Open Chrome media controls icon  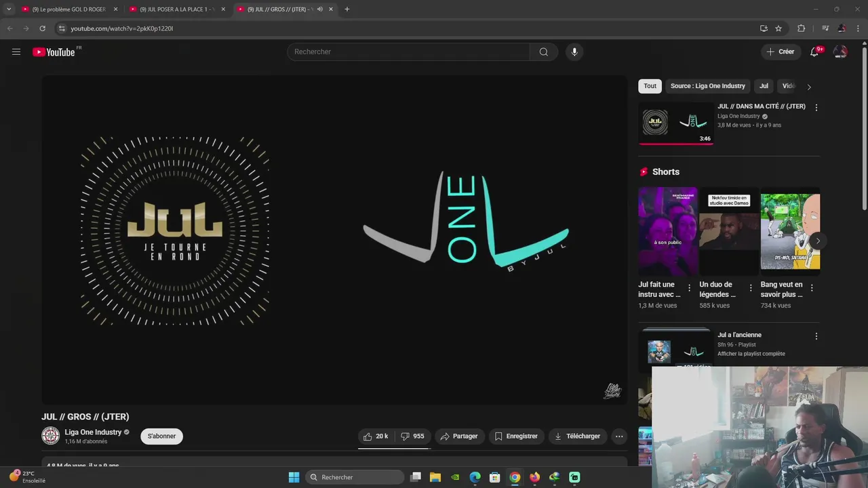825,28
